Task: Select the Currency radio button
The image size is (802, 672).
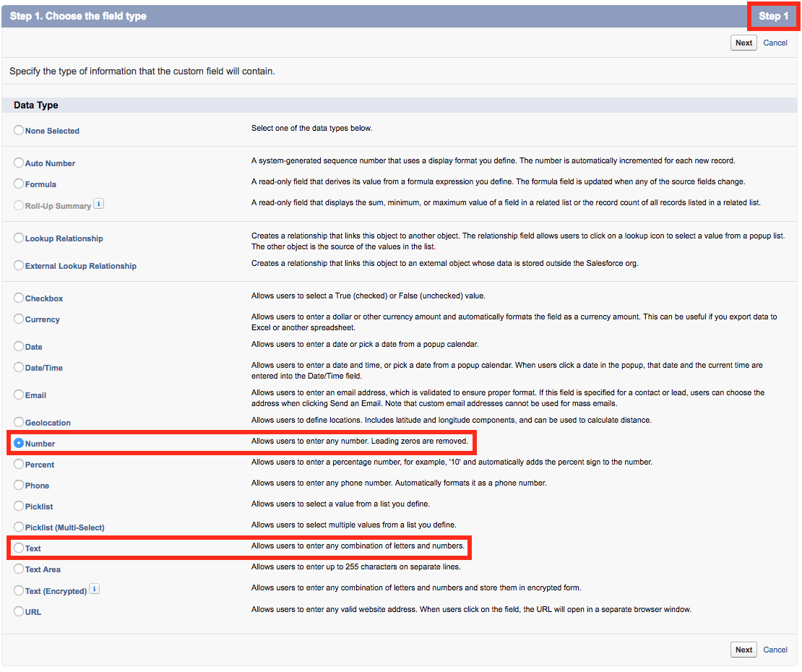Action: click(19, 319)
